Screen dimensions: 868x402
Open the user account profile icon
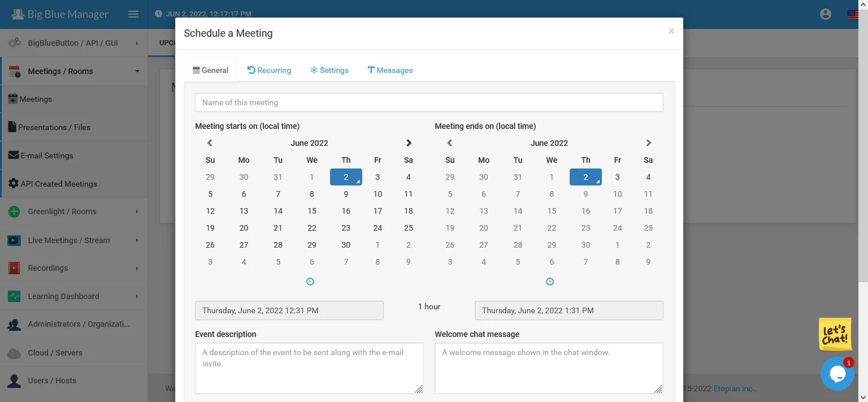coord(825,14)
